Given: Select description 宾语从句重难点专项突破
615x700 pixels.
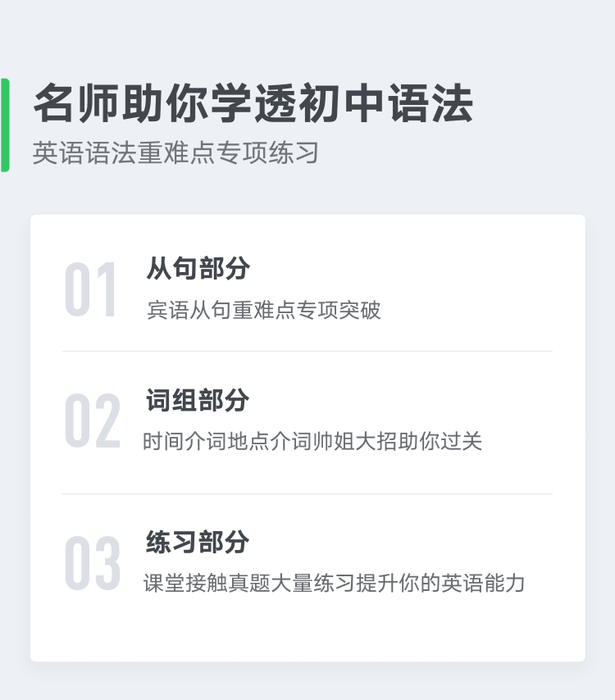Looking at the screenshot, I should coord(264,310).
